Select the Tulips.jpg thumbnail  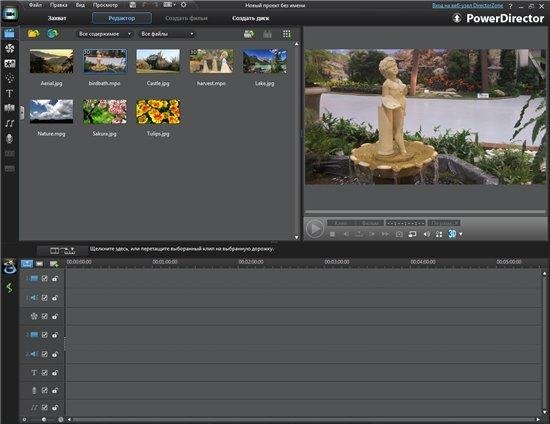(158, 112)
